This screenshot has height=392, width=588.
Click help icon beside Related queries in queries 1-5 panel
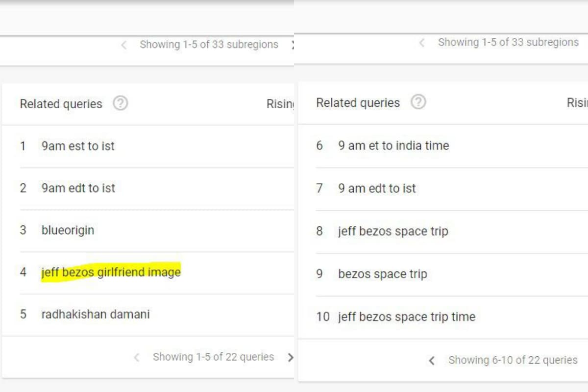pos(120,103)
